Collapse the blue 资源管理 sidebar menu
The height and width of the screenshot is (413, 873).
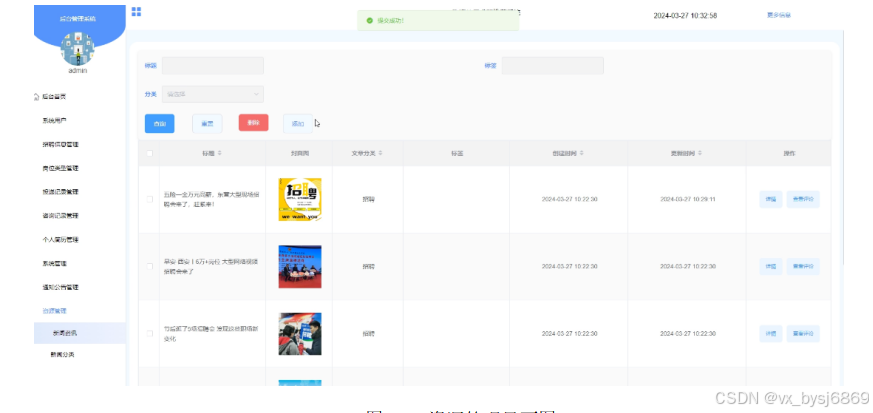pos(55,311)
